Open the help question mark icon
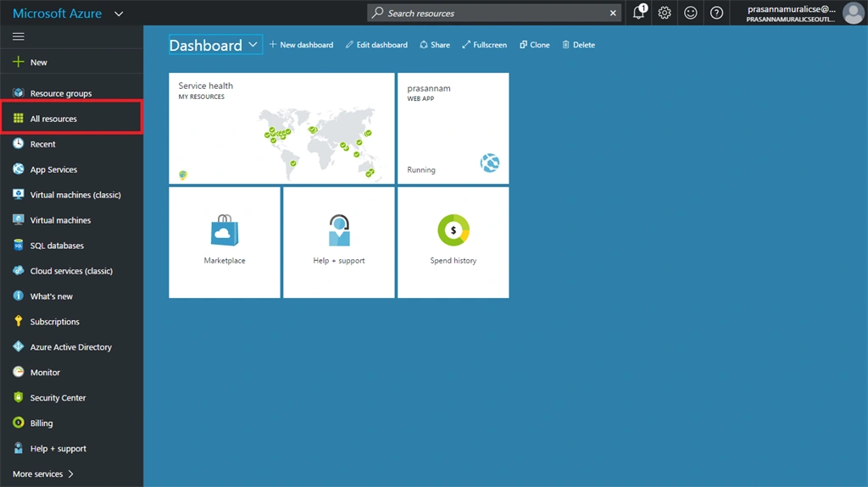Image resolution: width=868 pixels, height=487 pixels. coord(716,12)
